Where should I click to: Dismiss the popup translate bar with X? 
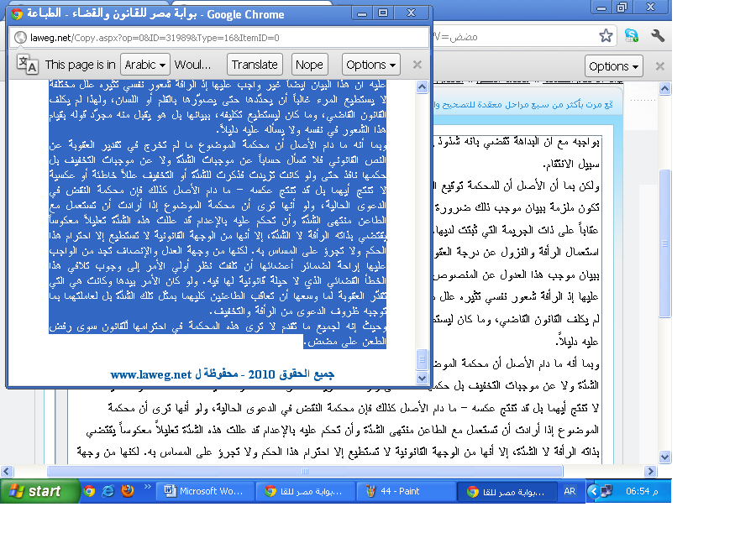click(417, 65)
